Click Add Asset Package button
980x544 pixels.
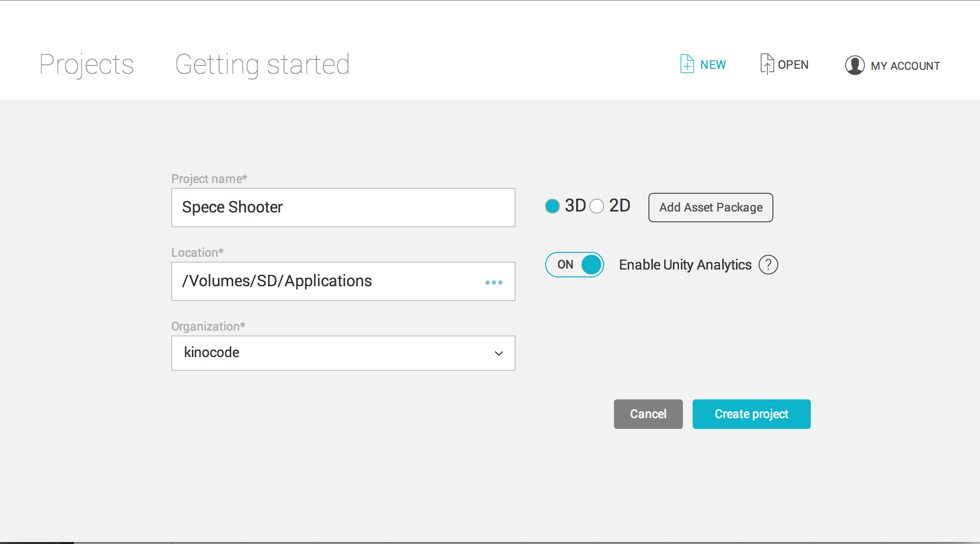click(710, 208)
